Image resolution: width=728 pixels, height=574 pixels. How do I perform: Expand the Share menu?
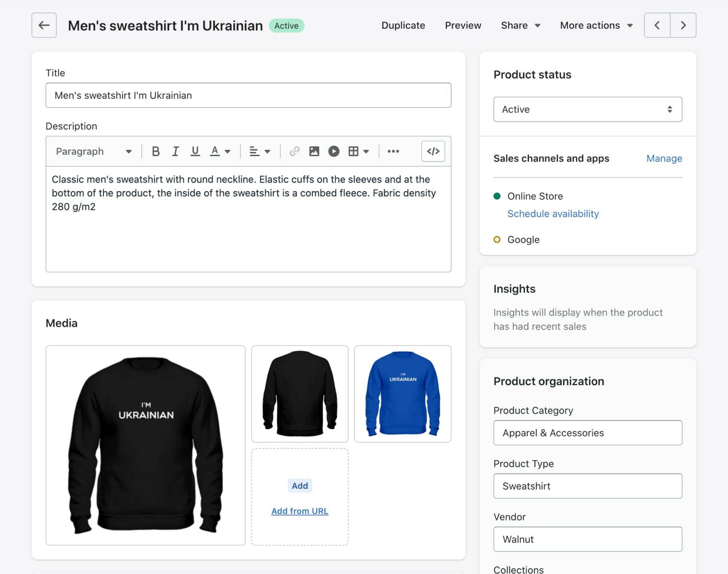click(521, 25)
